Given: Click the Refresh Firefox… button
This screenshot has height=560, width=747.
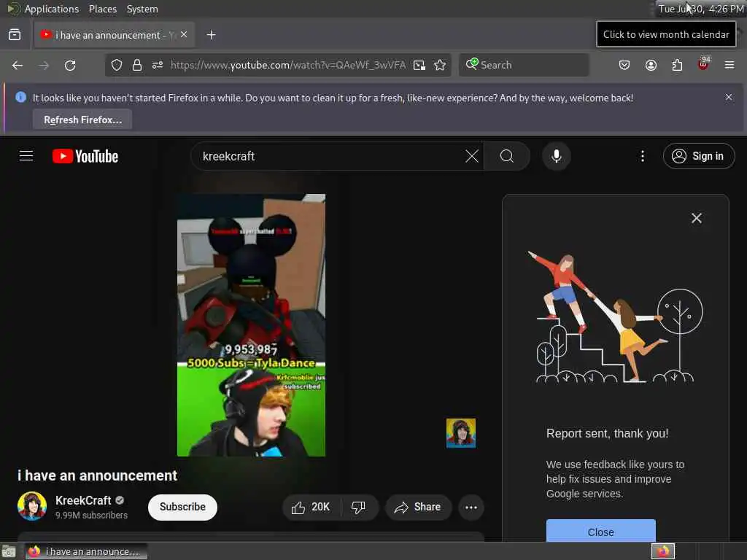Looking at the screenshot, I should click(x=83, y=120).
